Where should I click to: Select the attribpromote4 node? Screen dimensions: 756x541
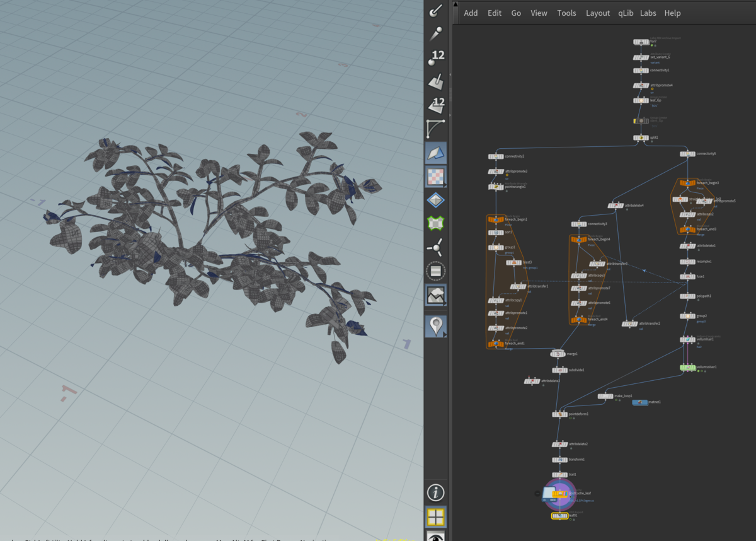641,86
